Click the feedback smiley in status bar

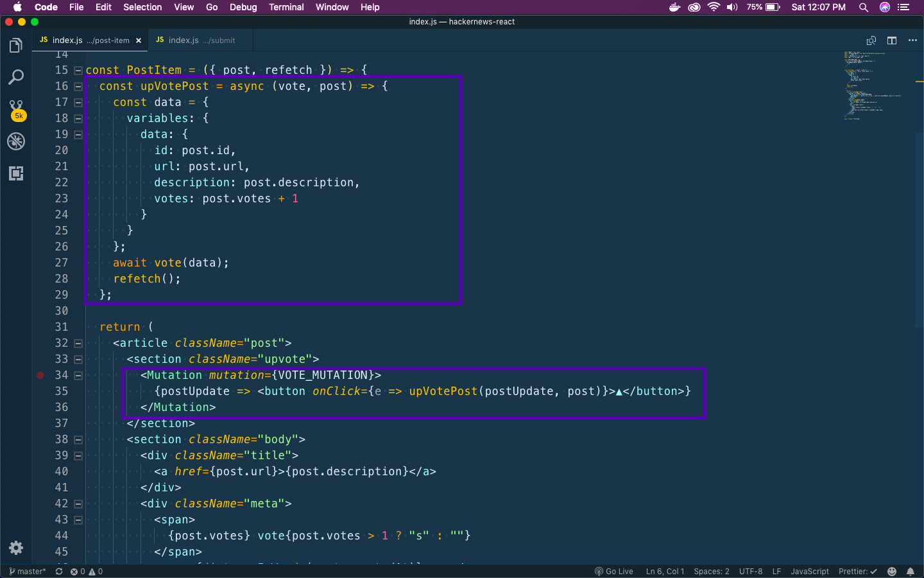(x=892, y=572)
